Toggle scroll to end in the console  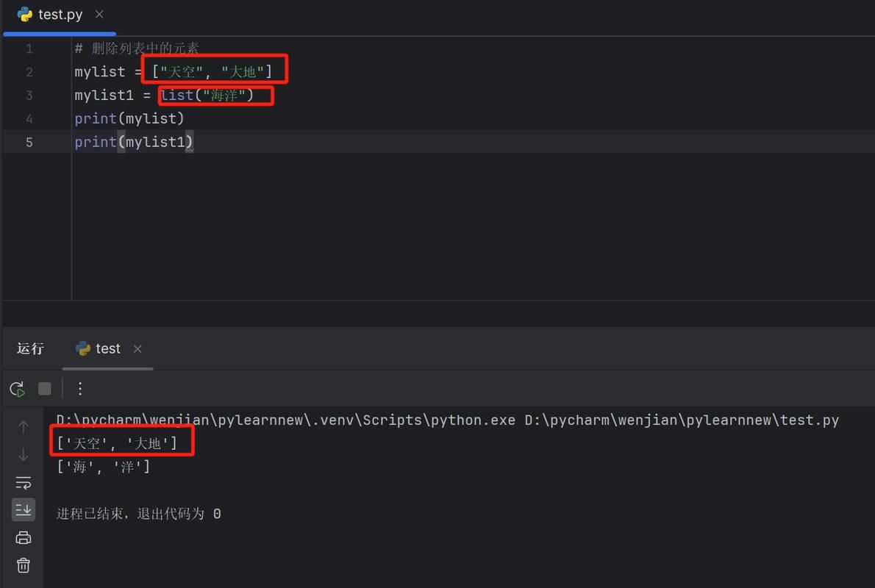coord(23,509)
